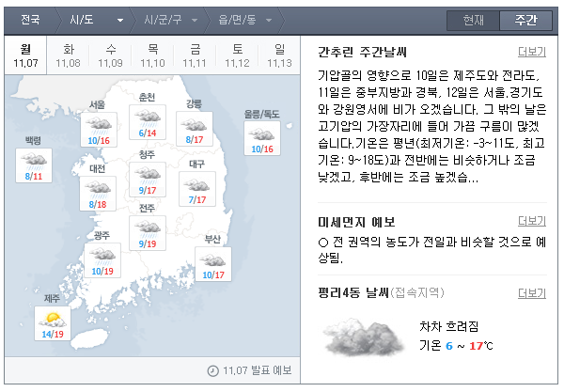The height and width of the screenshot is (392, 564).
Task: Click the Baengnyeong (백령) weather icon
Action: pos(34,161)
